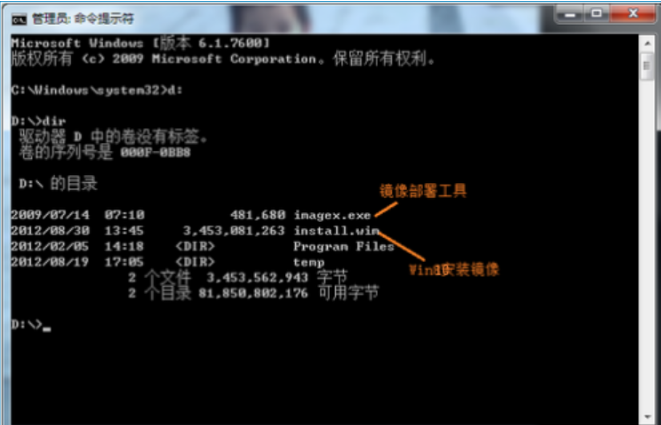
Task: Maximize the command prompt window
Action: [x=597, y=14]
